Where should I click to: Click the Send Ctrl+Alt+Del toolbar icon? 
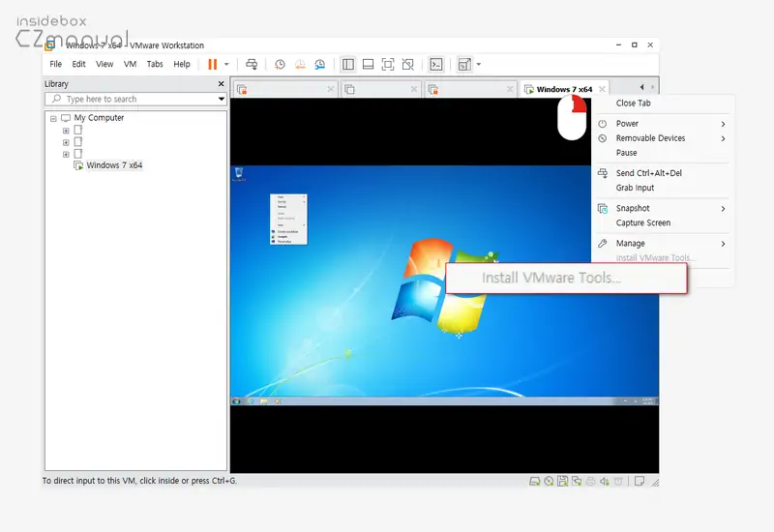click(x=252, y=64)
